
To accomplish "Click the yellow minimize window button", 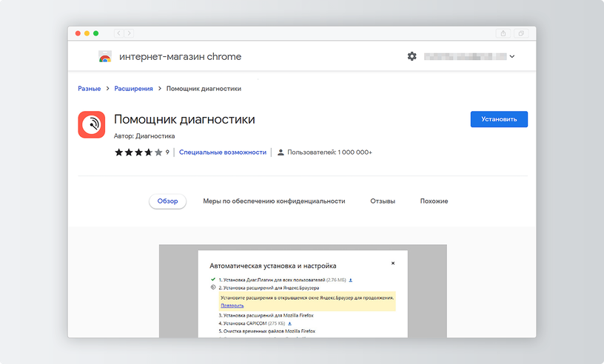I will point(87,33).
